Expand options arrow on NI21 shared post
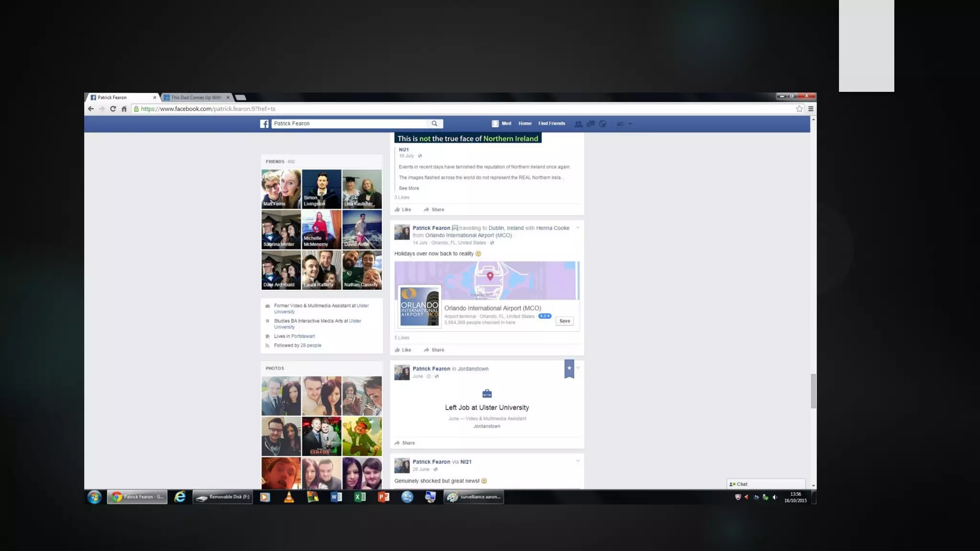Image resolution: width=980 pixels, height=551 pixels. click(578, 462)
